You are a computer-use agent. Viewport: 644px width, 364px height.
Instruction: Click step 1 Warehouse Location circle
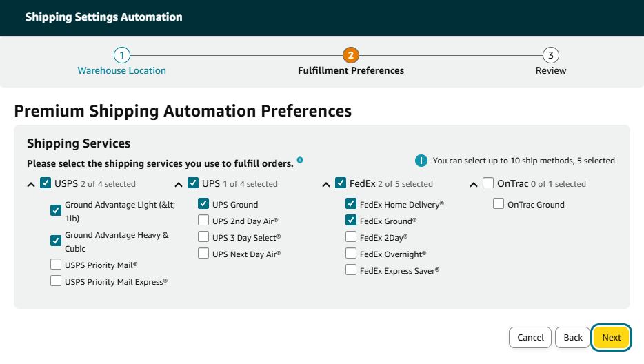coord(122,55)
